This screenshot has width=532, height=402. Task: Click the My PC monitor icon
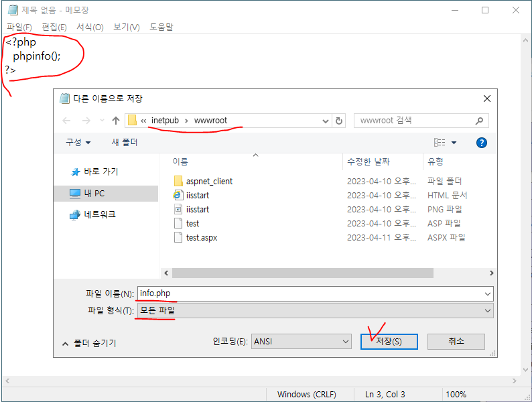point(75,194)
